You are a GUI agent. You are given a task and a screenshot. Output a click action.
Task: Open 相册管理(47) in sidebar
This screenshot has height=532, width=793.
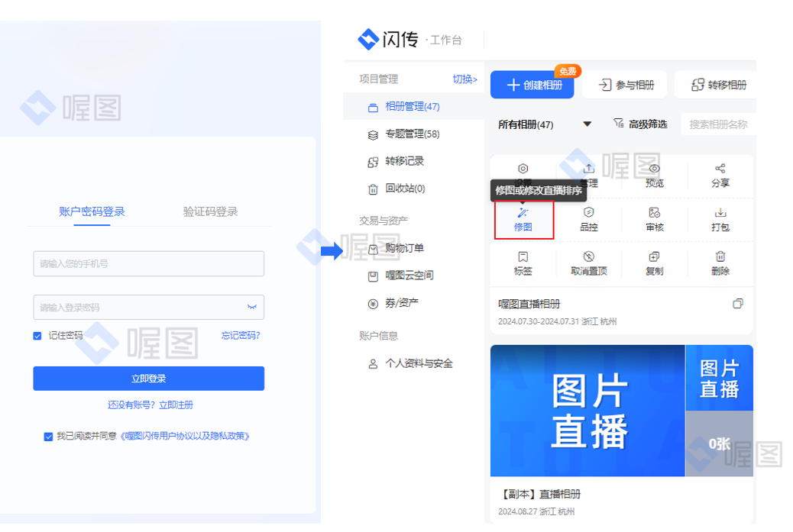[x=413, y=107]
